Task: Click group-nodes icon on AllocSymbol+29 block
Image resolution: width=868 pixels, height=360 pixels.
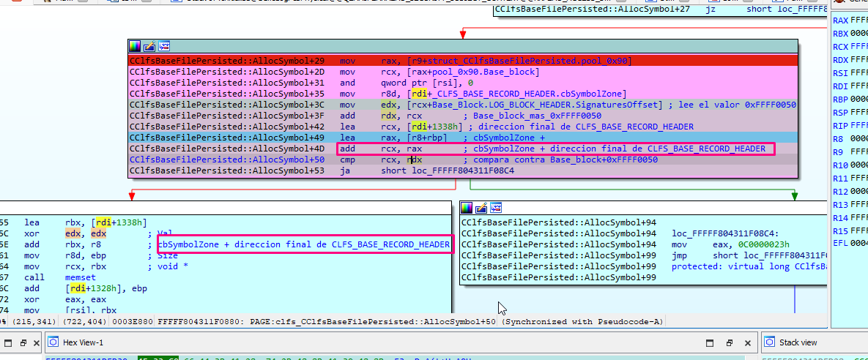Action: [x=164, y=46]
